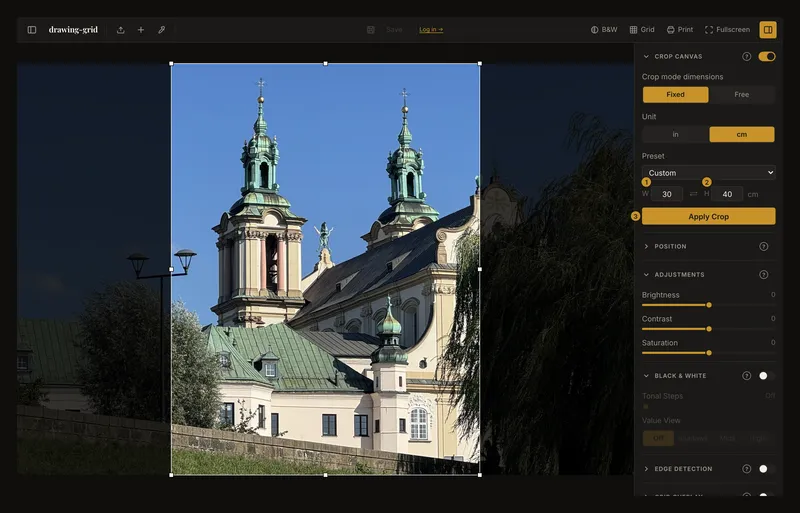Viewport: 800px width, 513px height.
Task: Click the left-middle crop edge handle
Action: tap(171, 269)
